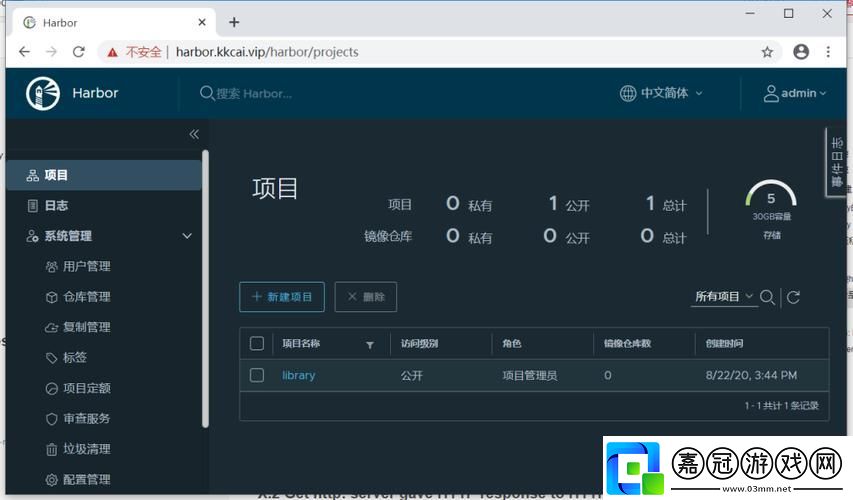Click the Harbor lighthouse logo
The width and height of the screenshot is (853, 500).
(42, 93)
